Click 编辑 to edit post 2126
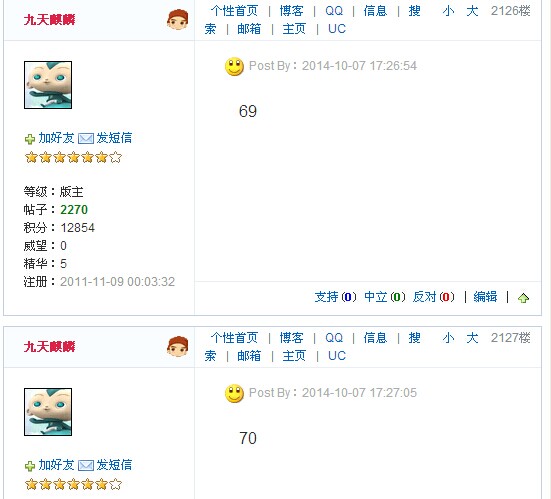Image resolution: width=551 pixels, height=499 pixels. point(485,297)
